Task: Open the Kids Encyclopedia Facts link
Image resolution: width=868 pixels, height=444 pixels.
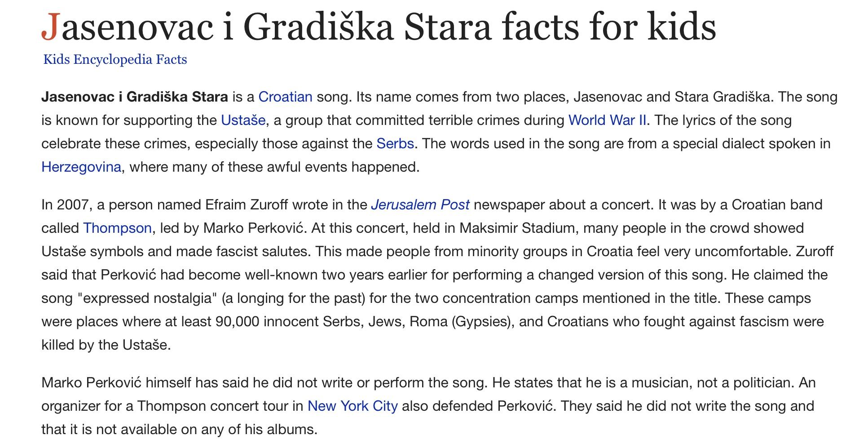Action: coord(115,60)
